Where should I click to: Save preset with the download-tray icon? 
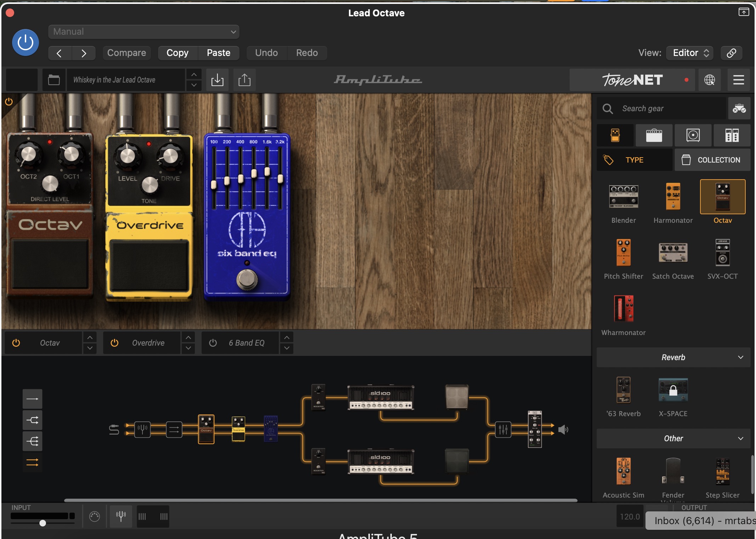click(217, 80)
